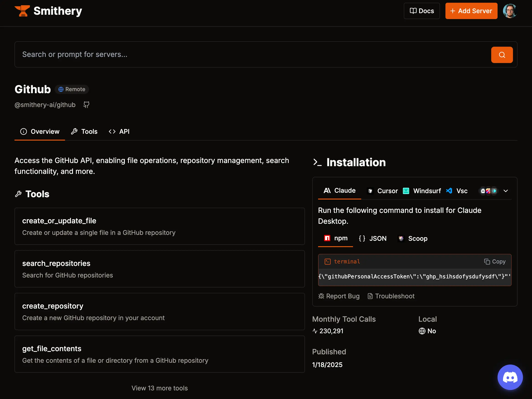Click the Published date 1/18/2025
The image size is (532, 399).
point(327,365)
